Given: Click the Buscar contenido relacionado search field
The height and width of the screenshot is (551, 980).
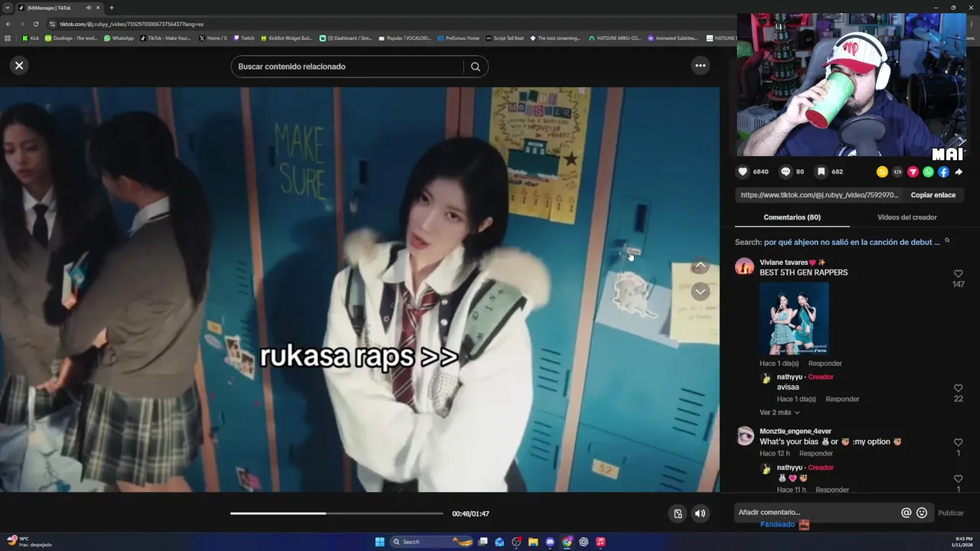Looking at the screenshot, I should (x=348, y=67).
